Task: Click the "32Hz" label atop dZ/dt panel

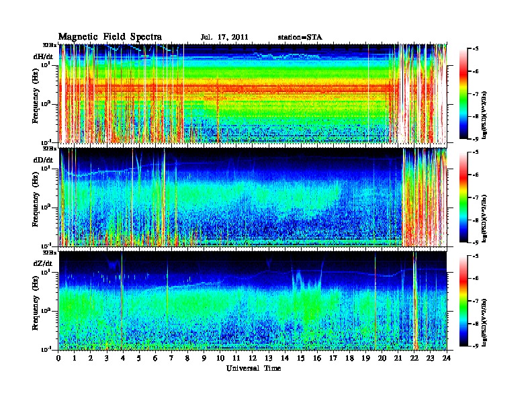Action: (50, 253)
